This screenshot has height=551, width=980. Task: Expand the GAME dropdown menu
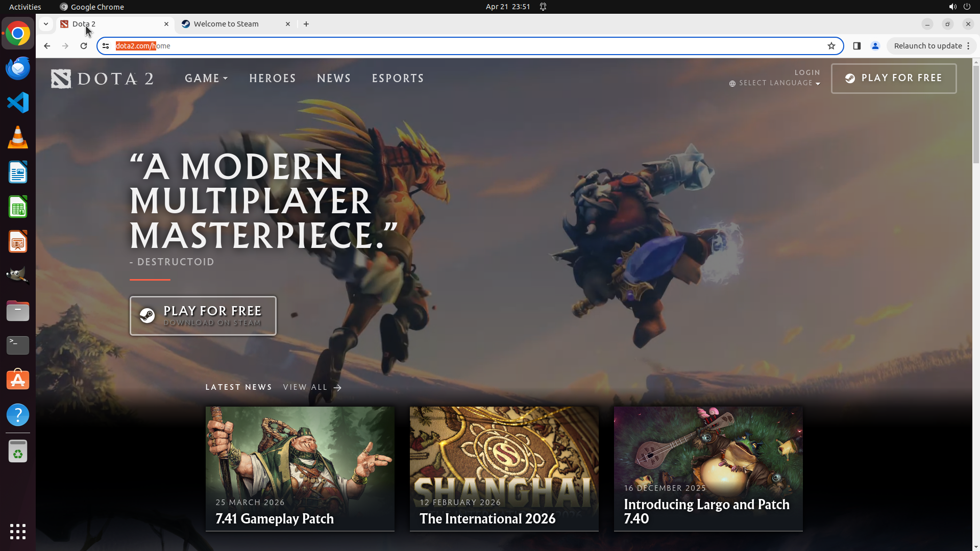[206, 79]
